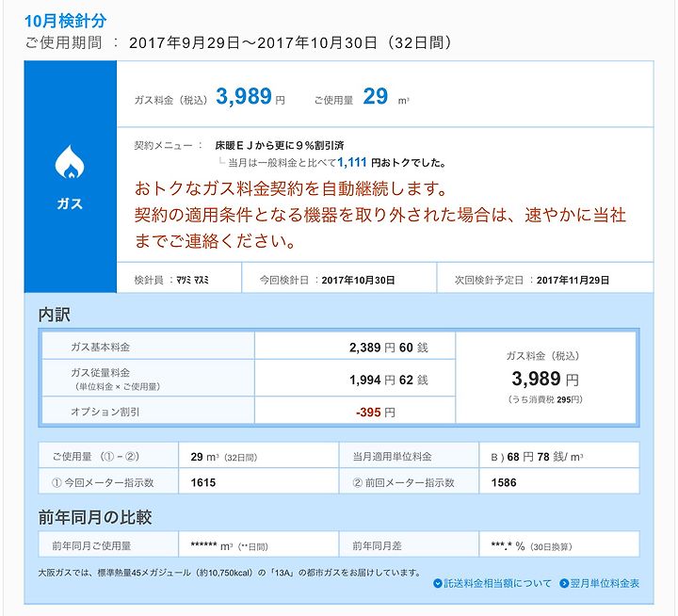The width and height of the screenshot is (678, 616).
Task: Click the 当月適用単位料金 label cell
Action: (410, 455)
